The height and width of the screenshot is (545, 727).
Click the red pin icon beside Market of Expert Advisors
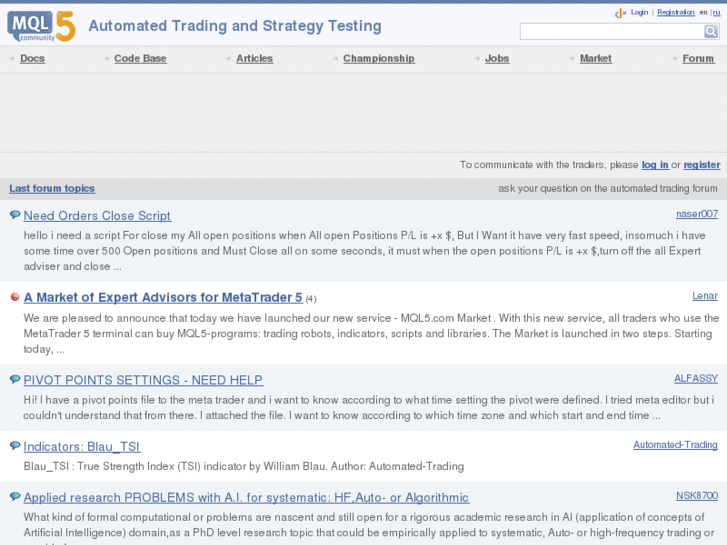pyautogui.click(x=15, y=297)
